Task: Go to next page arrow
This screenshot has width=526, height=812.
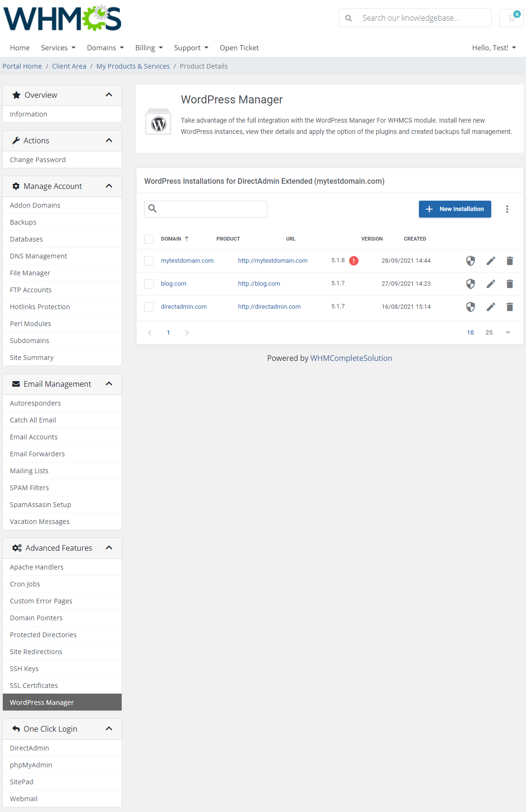Action: coord(187,333)
